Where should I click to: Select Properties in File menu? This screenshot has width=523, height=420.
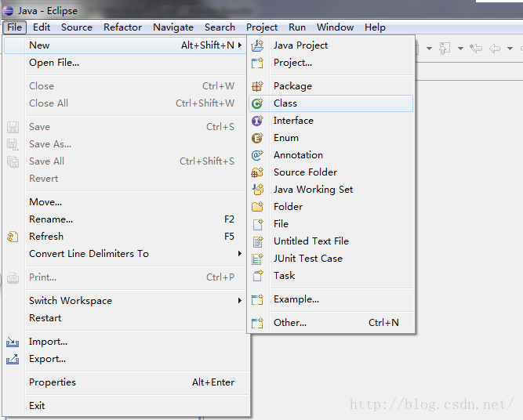126,382
